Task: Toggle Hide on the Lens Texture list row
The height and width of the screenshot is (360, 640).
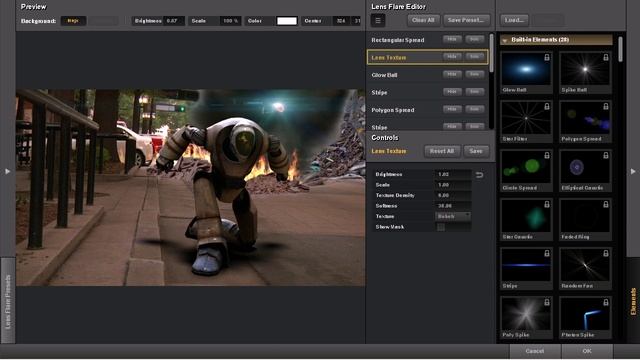Action: (x=452, y=57)
